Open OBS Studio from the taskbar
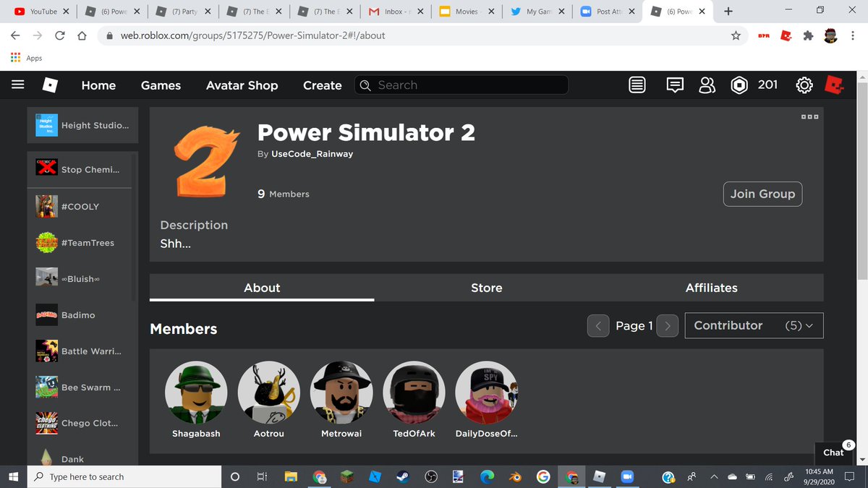 [x=431, y=476]
